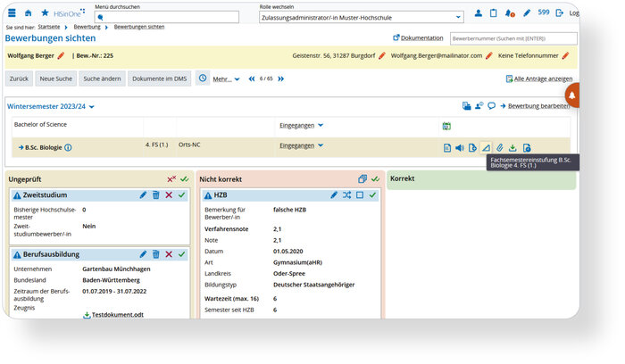The image size is (625, 364).
Task: Go to previous application double arrow
Action: coord(252,79)
